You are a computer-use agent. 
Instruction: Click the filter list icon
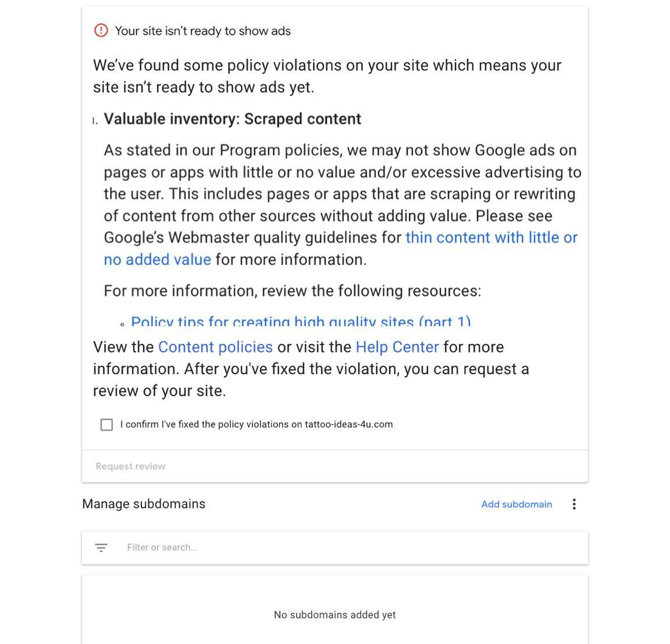tap(101, 547)
